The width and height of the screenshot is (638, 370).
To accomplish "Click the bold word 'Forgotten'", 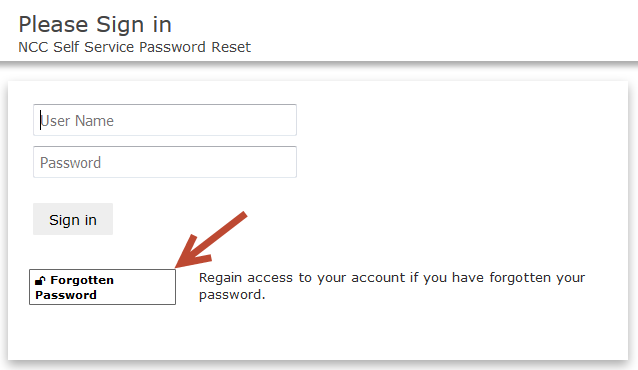I will [82, 280].
